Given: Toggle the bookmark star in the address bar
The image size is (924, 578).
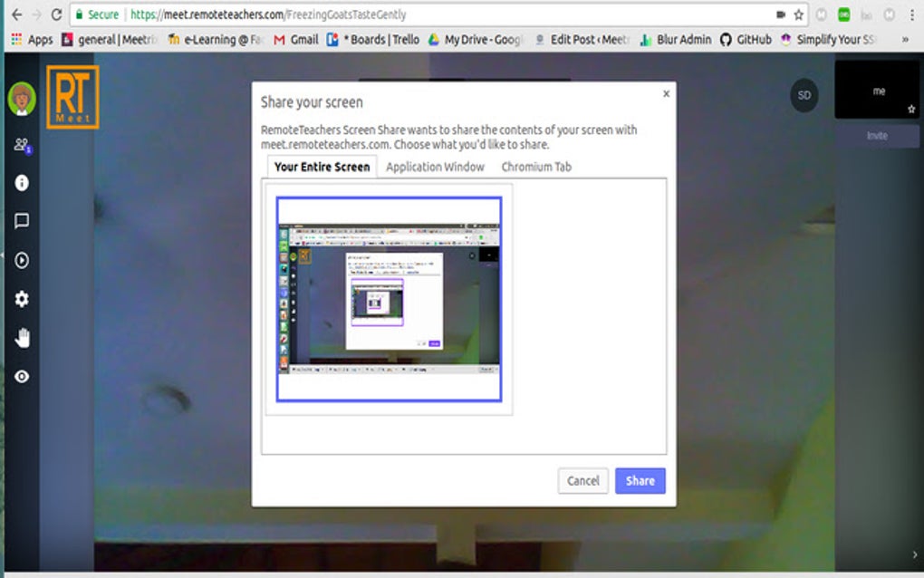Looking at the screenshot, I should (796, 14).
